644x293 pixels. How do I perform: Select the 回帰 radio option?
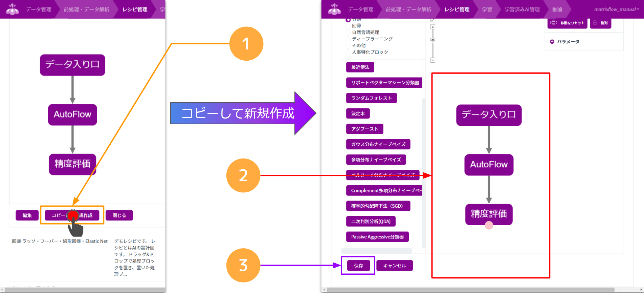click(348, 26)
